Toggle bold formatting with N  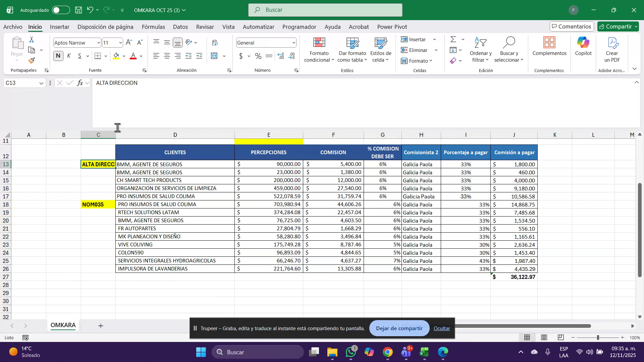tap(58, 56)
